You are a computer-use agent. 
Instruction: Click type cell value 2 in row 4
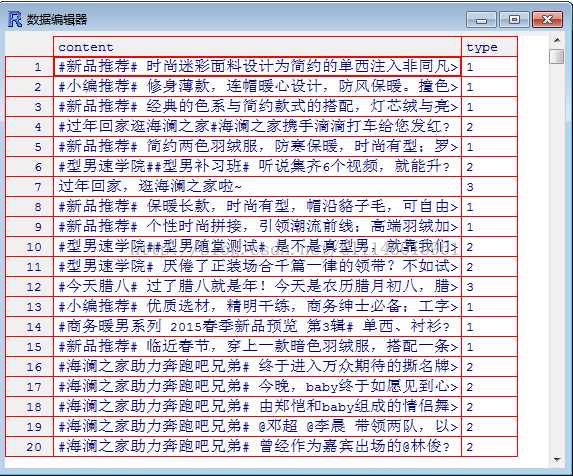489,127
